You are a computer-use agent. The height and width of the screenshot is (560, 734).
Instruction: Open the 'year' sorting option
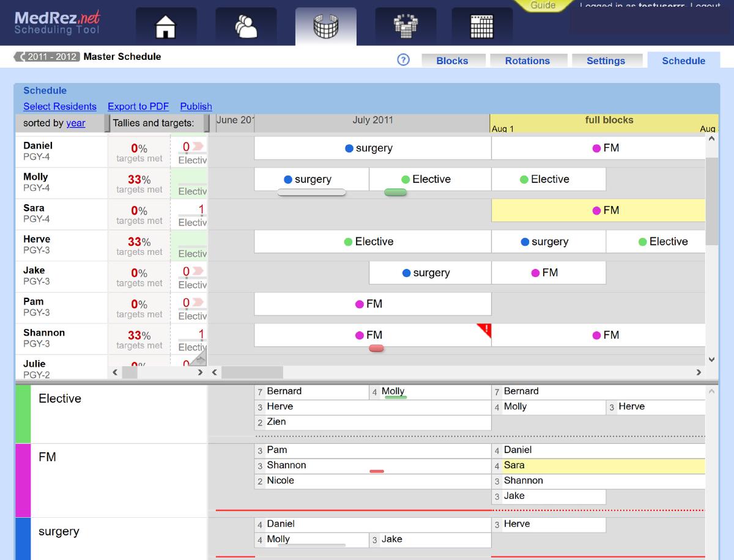coord(75,123)
